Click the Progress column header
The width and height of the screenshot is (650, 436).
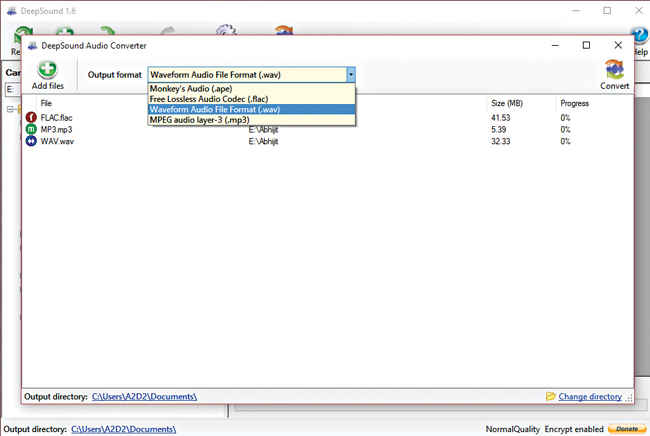point(575,103)
